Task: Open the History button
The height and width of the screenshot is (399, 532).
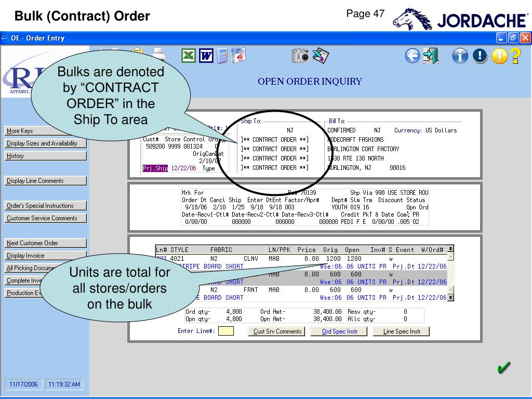Action: tap(46, 156)
